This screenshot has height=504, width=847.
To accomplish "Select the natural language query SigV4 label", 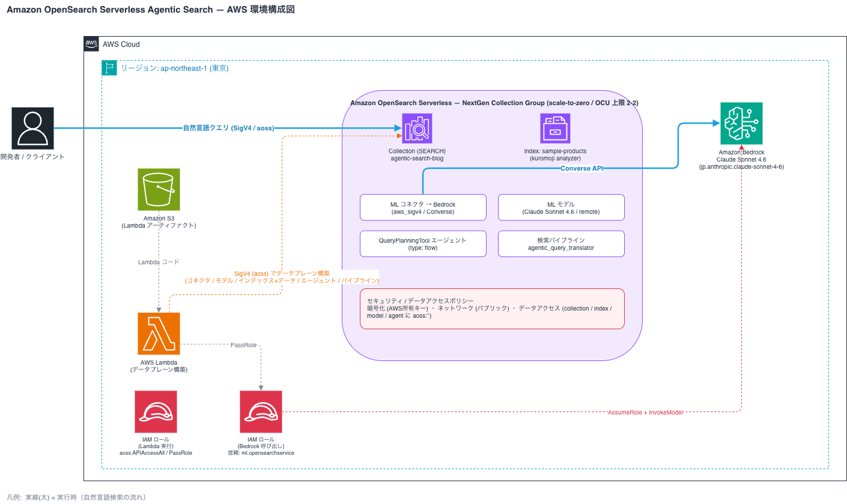I will (x=229, y=128).
